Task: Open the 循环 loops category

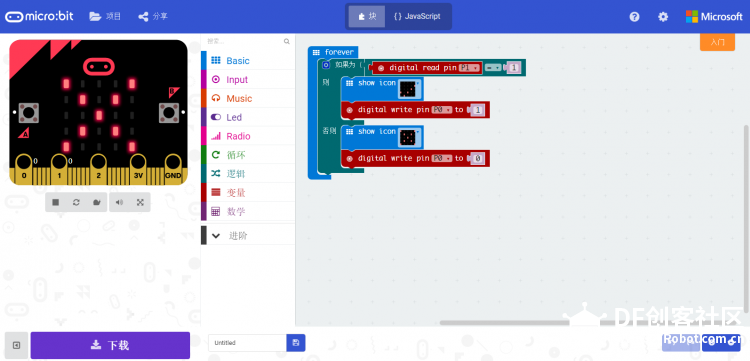Action: [248, 155]
